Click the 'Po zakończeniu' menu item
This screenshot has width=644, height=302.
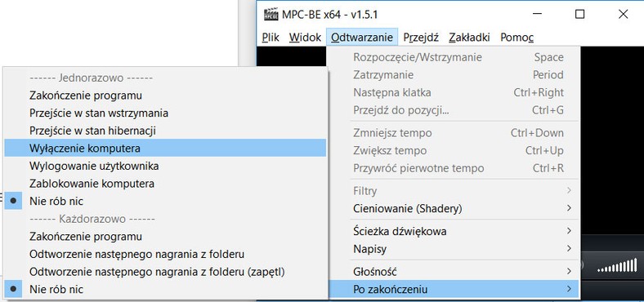(454, 289)
